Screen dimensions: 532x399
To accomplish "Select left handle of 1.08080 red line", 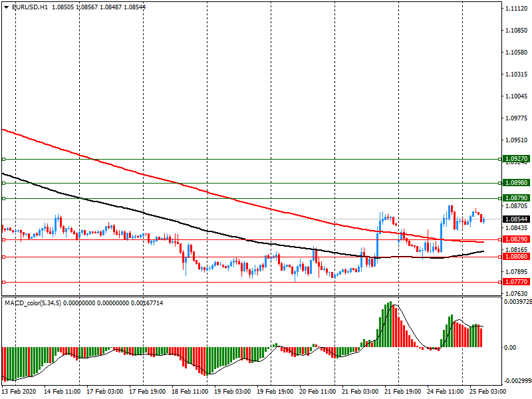I will pos(4,257).
